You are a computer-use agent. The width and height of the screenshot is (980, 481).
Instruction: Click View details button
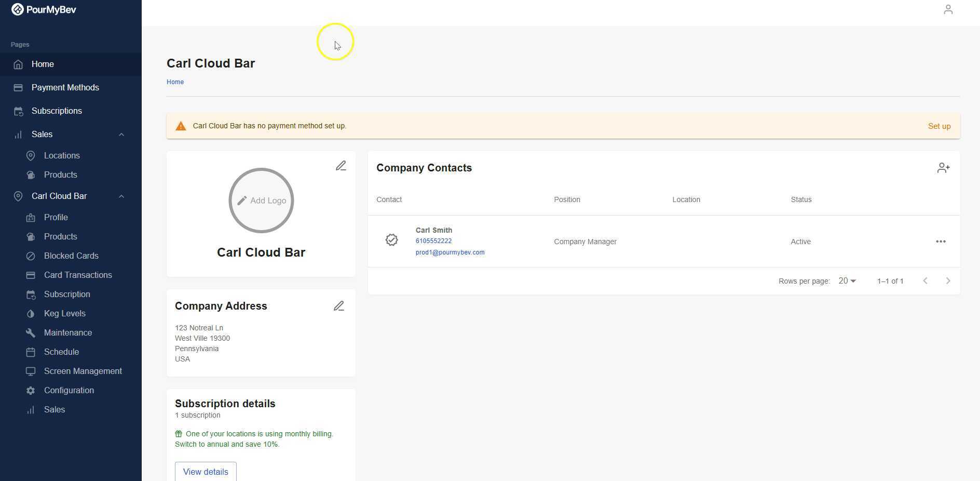point(206,472)
